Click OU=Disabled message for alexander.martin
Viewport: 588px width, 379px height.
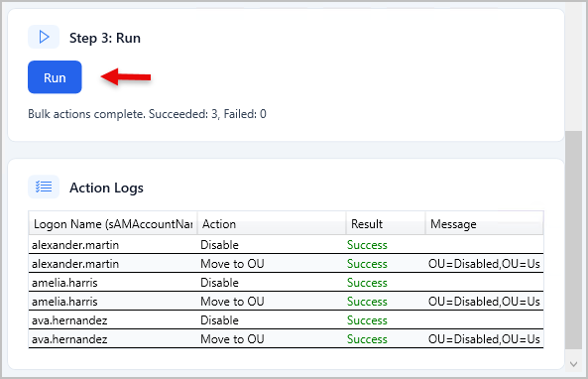tap(484, 264)
